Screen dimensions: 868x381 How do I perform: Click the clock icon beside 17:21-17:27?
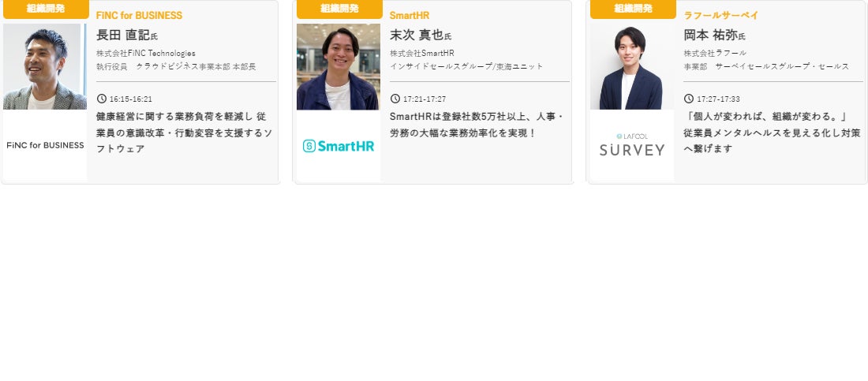395,99
